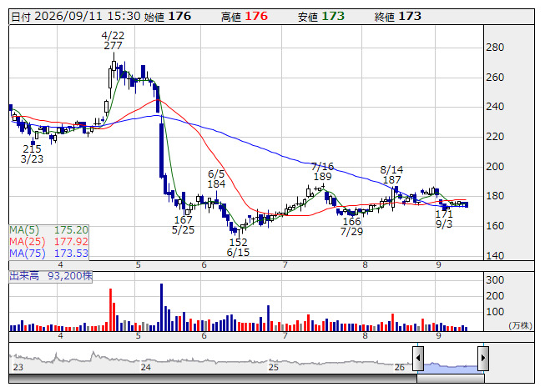
Task: Click the selected blue range in navigator
Action: point(451,366)
